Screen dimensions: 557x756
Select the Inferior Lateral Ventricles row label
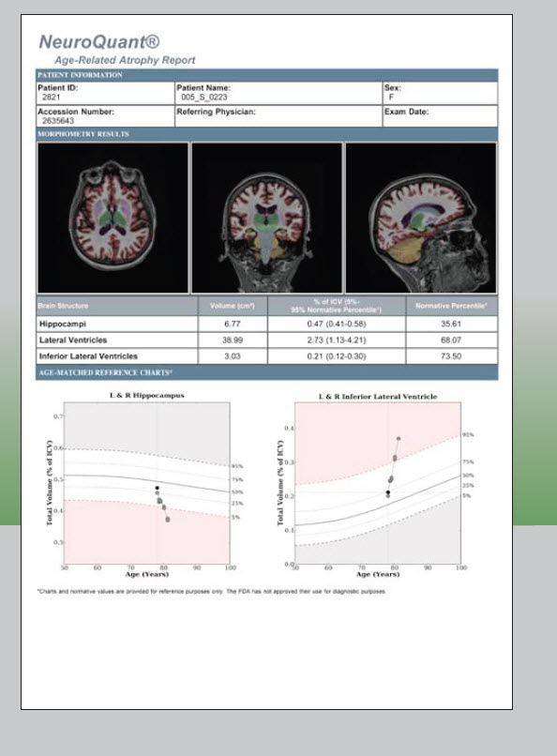point(89,355)
